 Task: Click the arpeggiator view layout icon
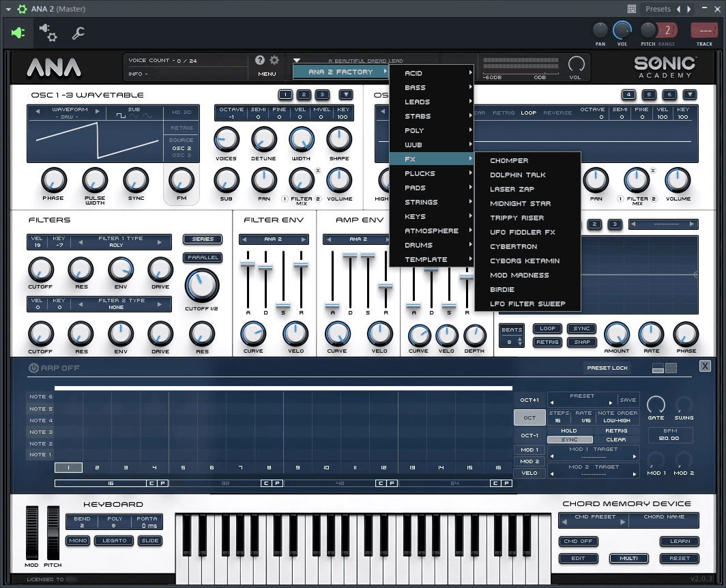pyautogui.click(x=665, y=368)
